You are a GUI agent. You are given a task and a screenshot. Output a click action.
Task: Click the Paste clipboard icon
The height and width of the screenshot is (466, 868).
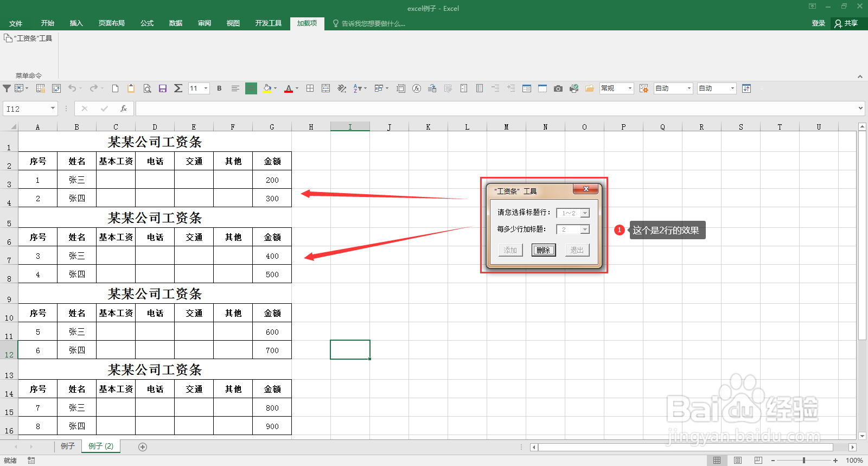pyautogui.click(x=131, y=88)
